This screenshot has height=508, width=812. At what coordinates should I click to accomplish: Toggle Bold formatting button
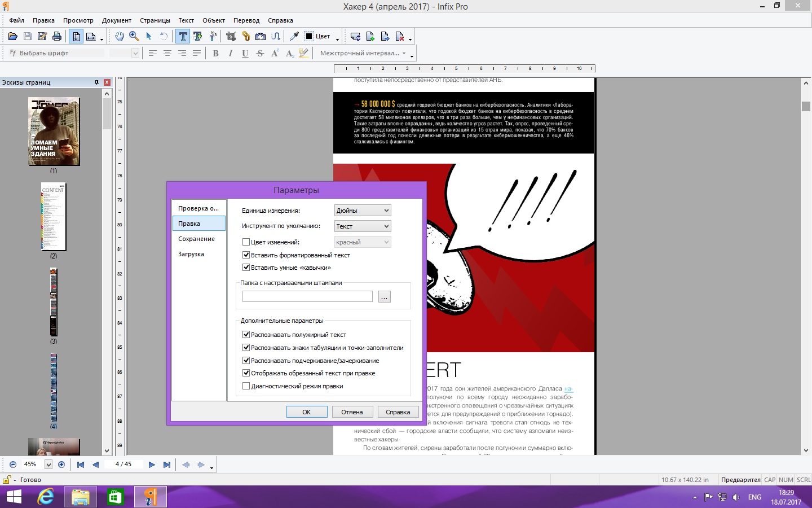216,53
